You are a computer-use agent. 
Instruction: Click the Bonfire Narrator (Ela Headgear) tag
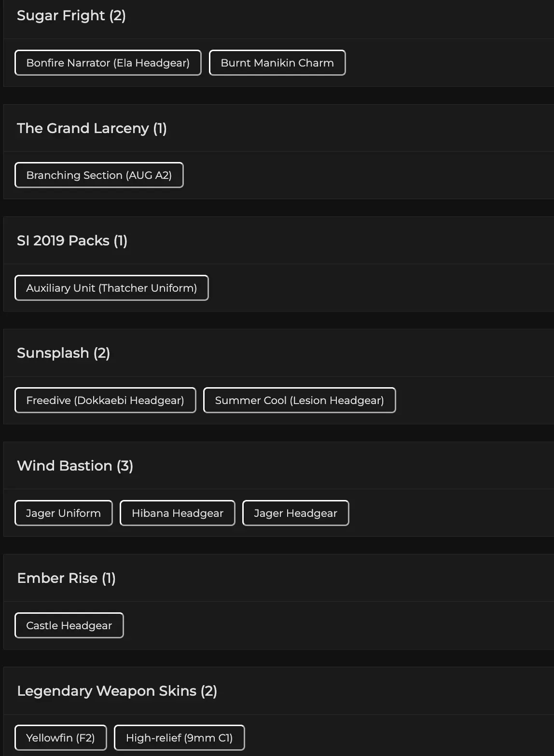[108, 63]
